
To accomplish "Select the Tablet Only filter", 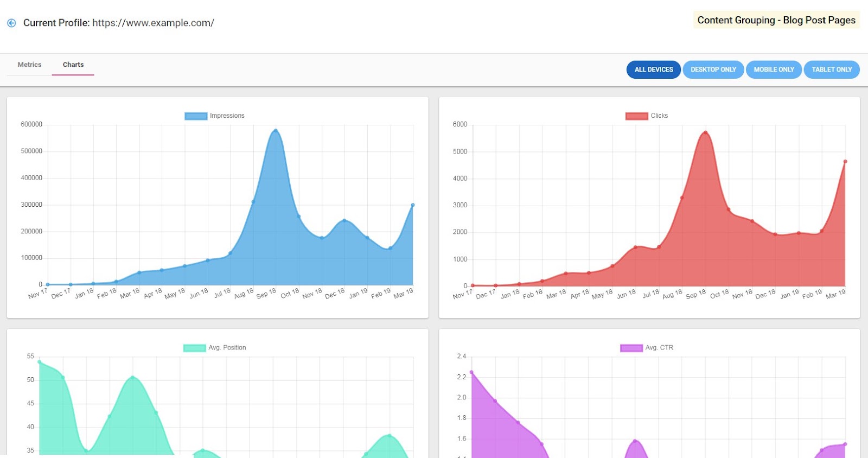I will [832, 69].
